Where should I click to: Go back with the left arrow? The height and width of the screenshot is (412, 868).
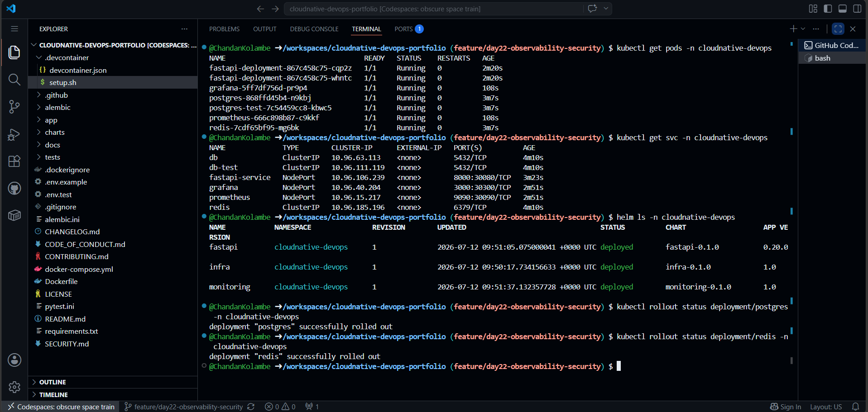click(x=260, y=9)
